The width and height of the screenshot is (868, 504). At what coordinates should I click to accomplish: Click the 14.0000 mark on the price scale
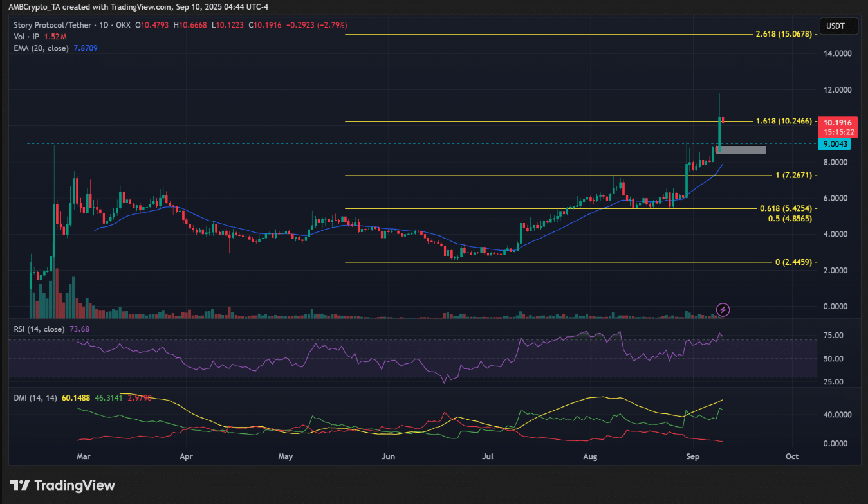(838, 54)
